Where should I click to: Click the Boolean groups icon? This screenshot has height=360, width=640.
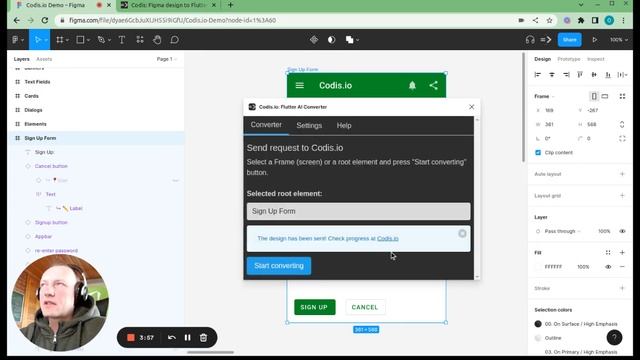pyautogui.click(x=349, y=40)
